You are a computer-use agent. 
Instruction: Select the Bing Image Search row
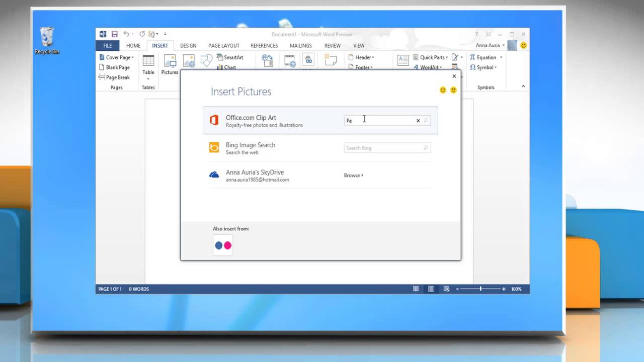320,148
